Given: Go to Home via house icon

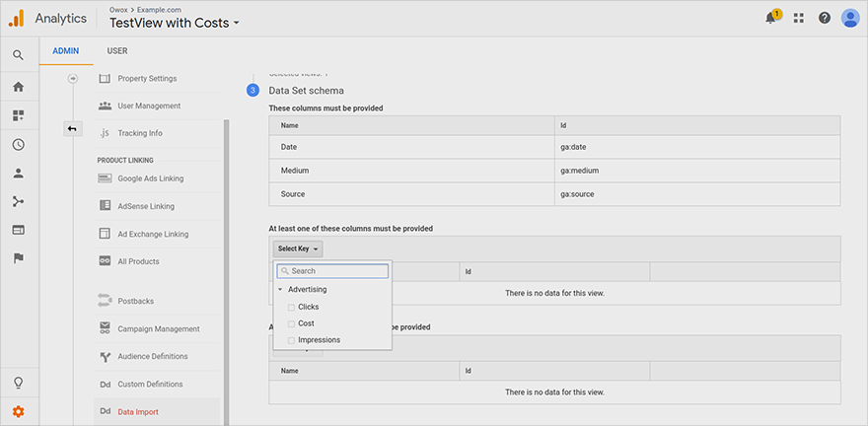Looking at the screenshot, I should tap(18, 87).
